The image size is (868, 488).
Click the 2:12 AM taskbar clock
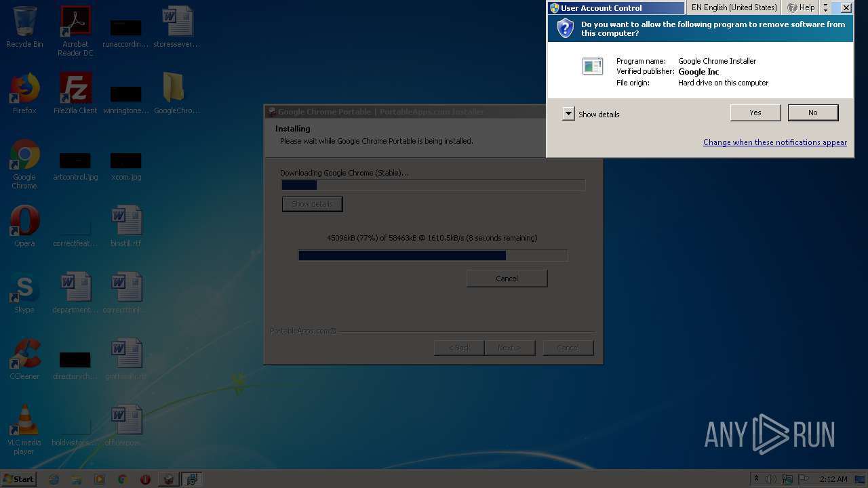(833, 479)
